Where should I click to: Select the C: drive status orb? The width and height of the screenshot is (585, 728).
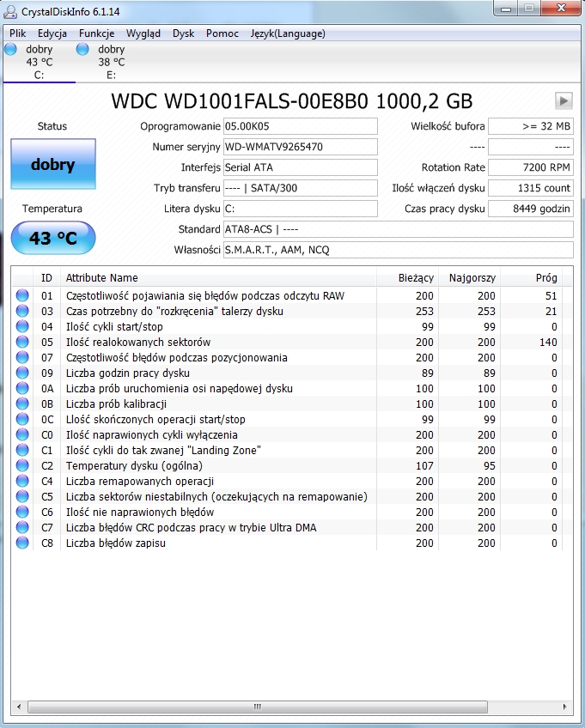(x=10, y=49)
